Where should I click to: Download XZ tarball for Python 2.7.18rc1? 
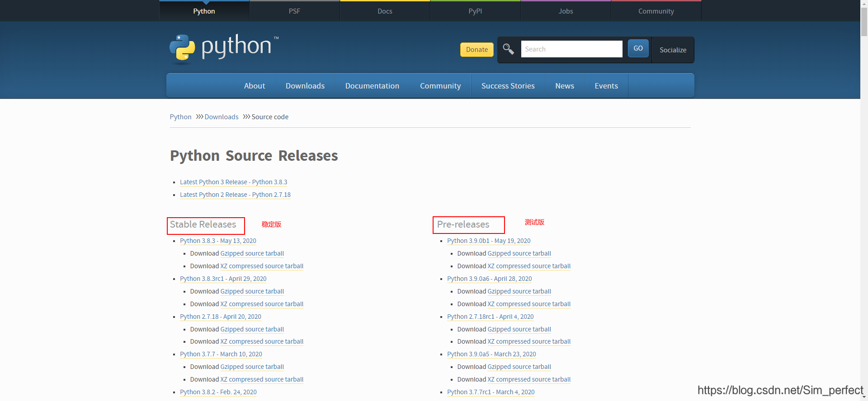coord(529,341)
